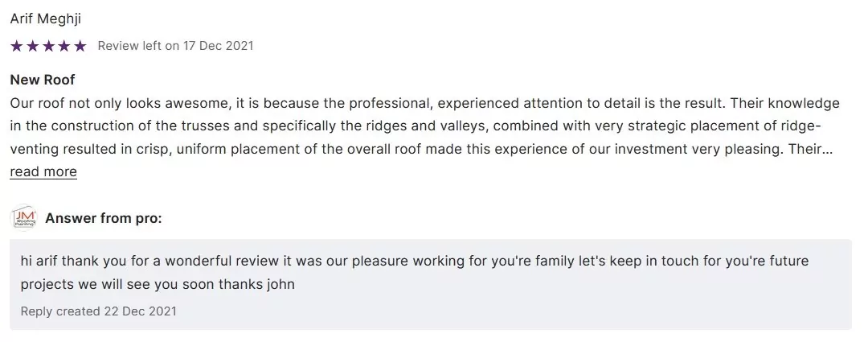Expand the review with read more
The height and width of the screenshot is (342, 868).
coord(43,171)
